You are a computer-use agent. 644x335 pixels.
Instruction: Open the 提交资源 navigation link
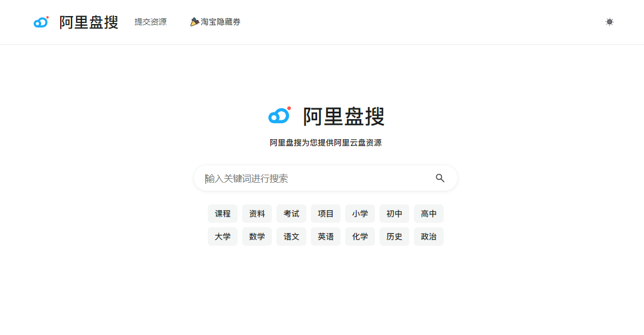coord(151,22)
